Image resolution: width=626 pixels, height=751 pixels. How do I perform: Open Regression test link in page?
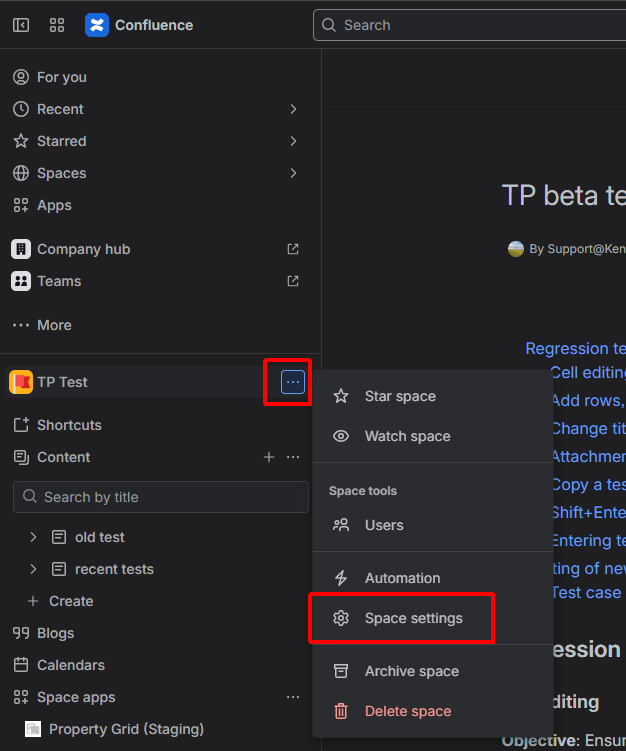point(575,349)
